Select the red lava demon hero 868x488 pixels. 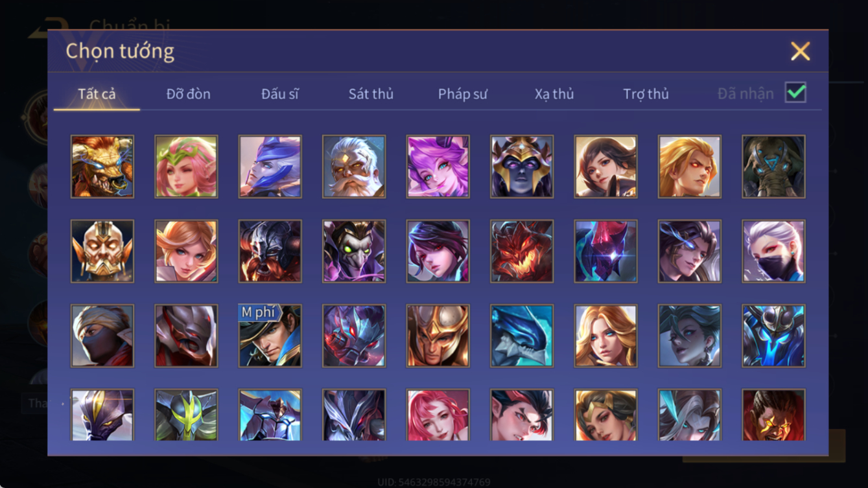point(522,251)
